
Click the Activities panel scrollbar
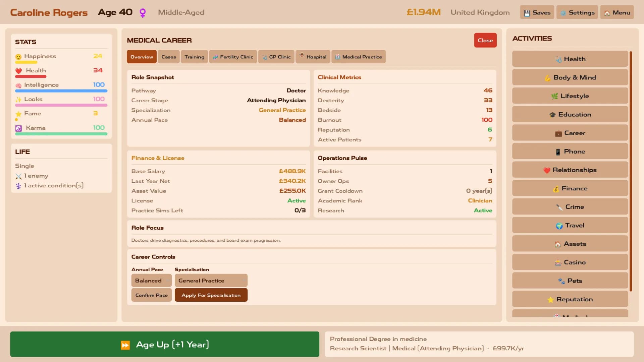point(631,171)
